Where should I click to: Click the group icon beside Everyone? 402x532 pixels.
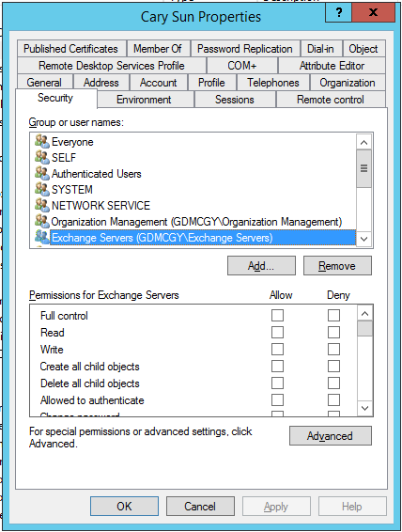click(x=42, y=141)
